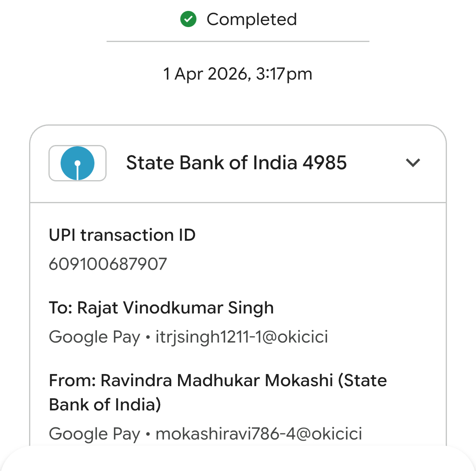Click the UPI transaction ID label

coord(122,235)
